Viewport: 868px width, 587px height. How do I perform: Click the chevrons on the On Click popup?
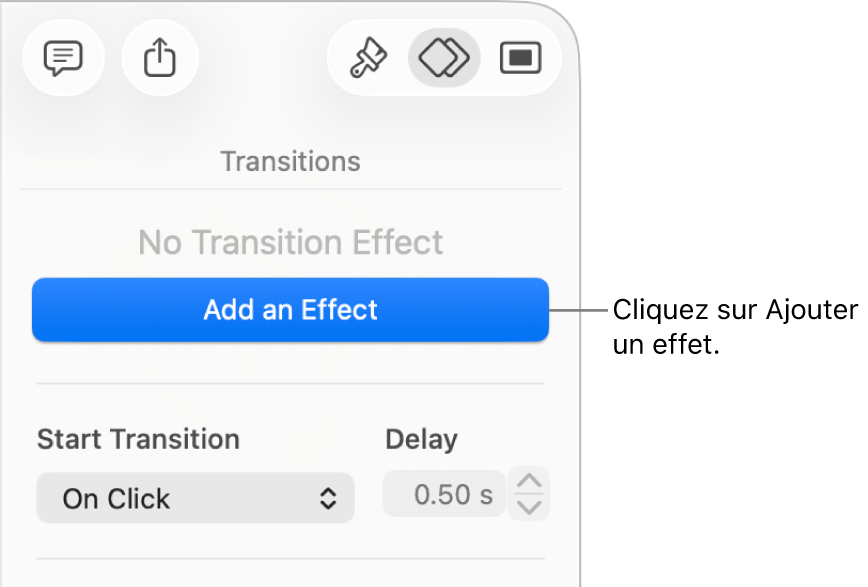click(330, 497)
